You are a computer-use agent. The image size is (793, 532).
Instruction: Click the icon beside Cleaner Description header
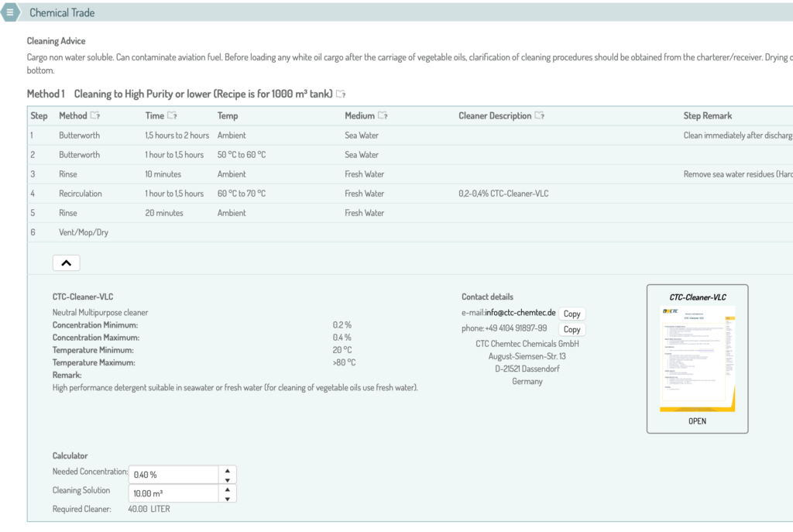[540, 116]
